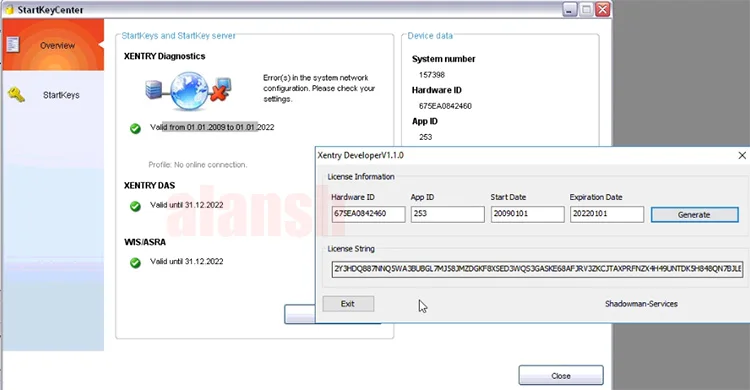Viewport: 750px width, 390px height.
Task: Click 'Profile: No online connection.' text
Action: (198, 165)
